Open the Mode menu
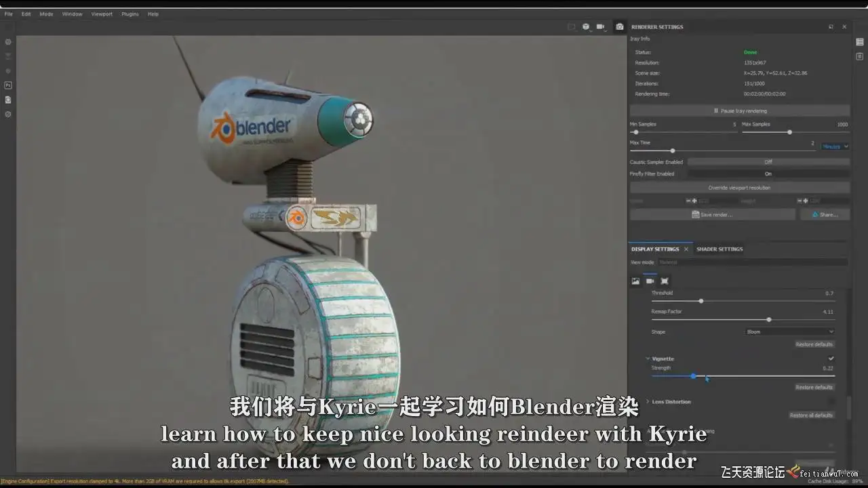The height and width of the screenshot is (488, 868). coord(46,14)
